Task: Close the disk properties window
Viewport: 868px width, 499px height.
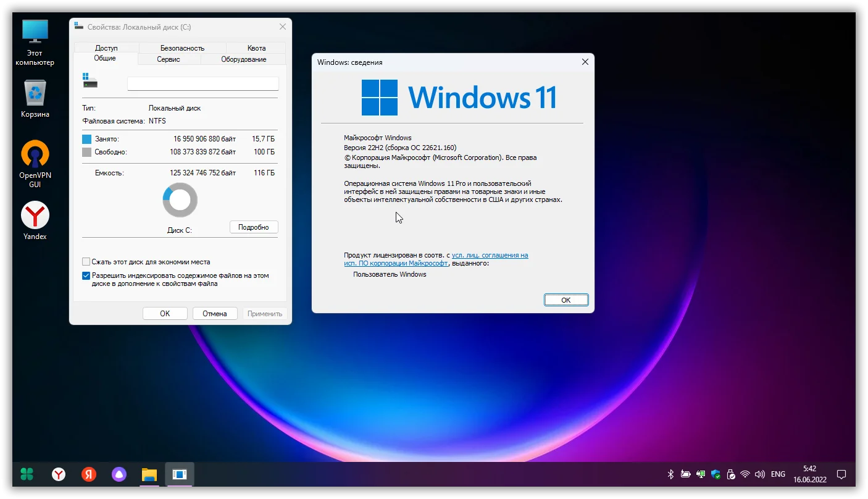Action: point(283,27)
